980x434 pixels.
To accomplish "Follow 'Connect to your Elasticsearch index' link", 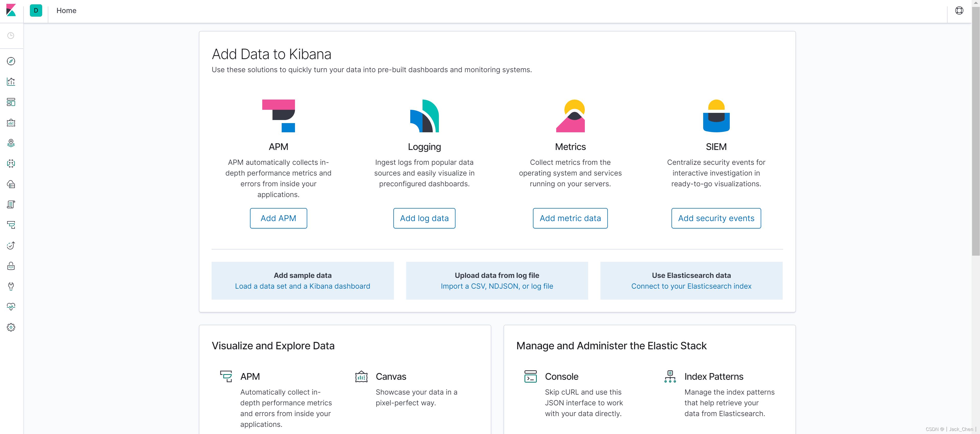I will click(691, 286).
